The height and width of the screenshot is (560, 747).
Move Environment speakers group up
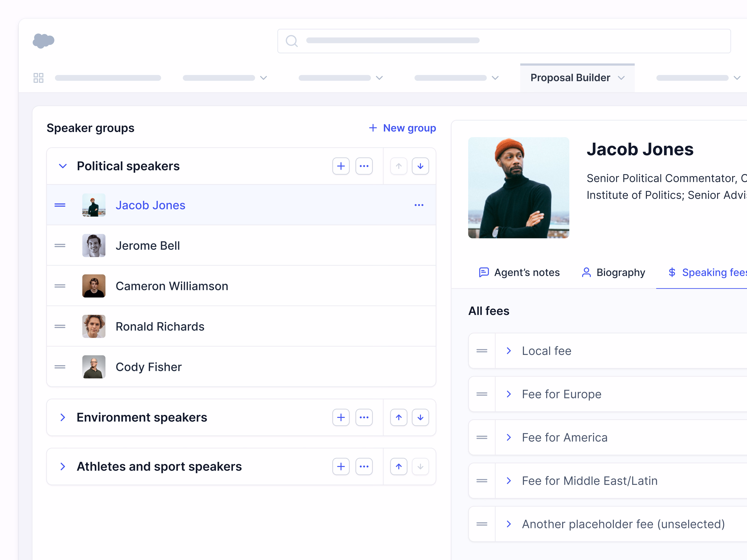[x=398, y=418]
